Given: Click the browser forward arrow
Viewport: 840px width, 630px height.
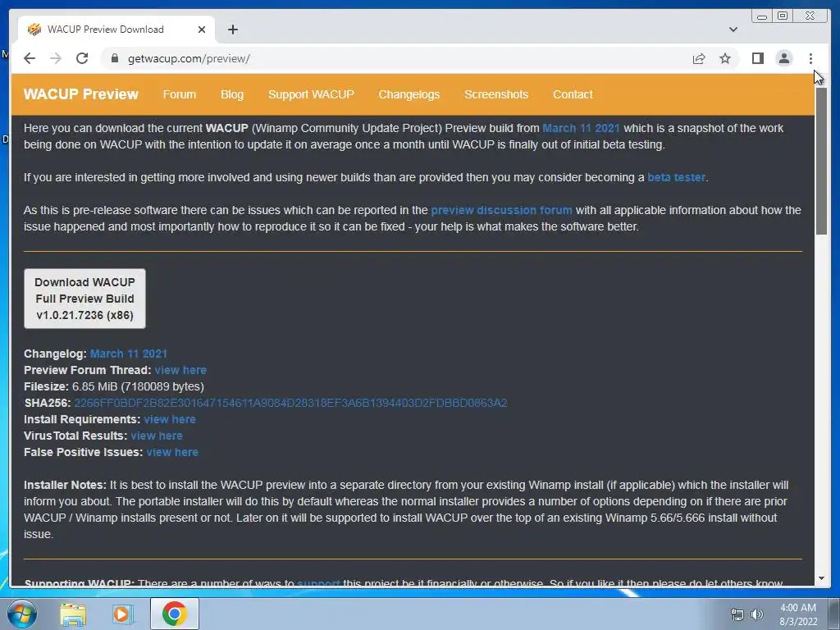Looking at the screenshot, I should coord(56,58).
